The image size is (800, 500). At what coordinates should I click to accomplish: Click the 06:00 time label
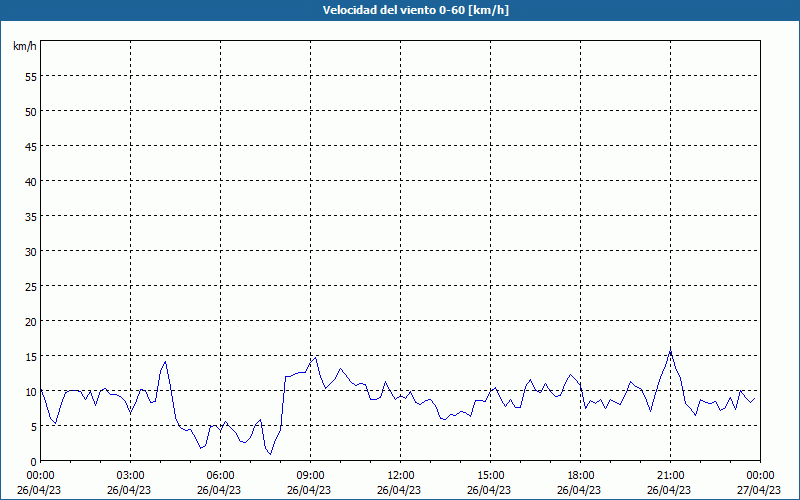click(x=220, y=476)
